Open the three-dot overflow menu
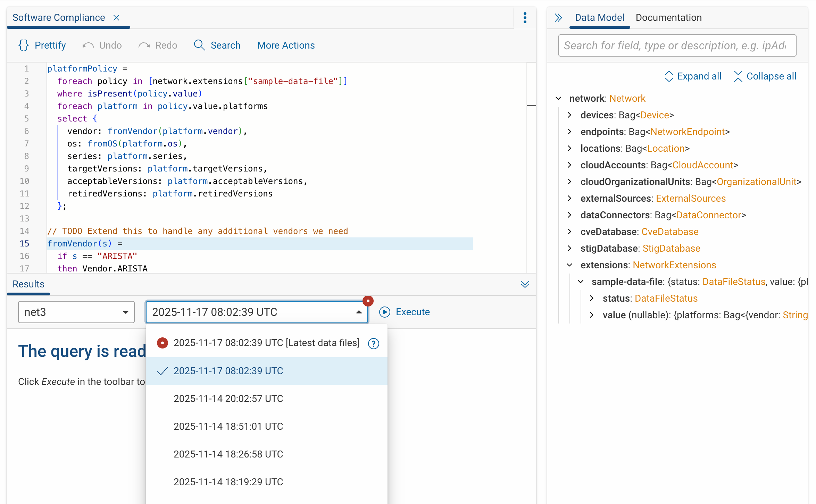 pos(525,18)
